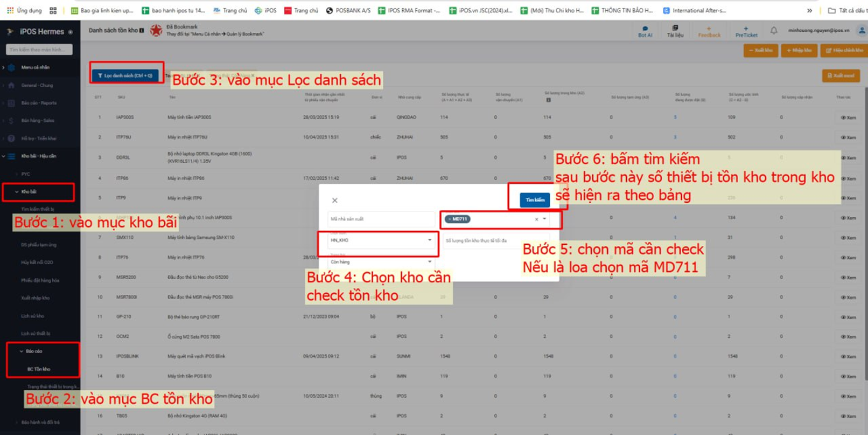This screenshot has width=868, height=435.
Task: Open the Tài liệu documents icon
Action: (x=675, y=28)
